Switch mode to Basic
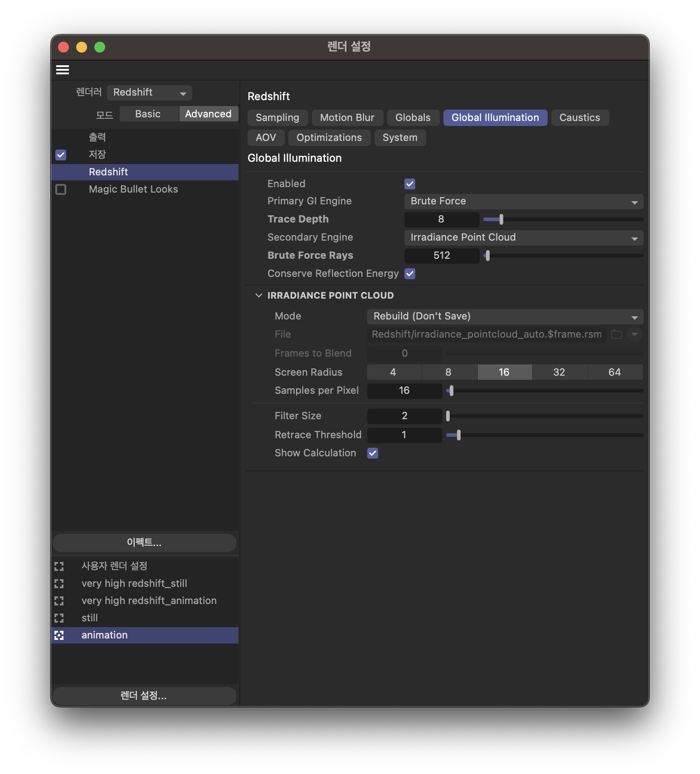This screenshot has width=700, height=774. (x=149, y=114)
